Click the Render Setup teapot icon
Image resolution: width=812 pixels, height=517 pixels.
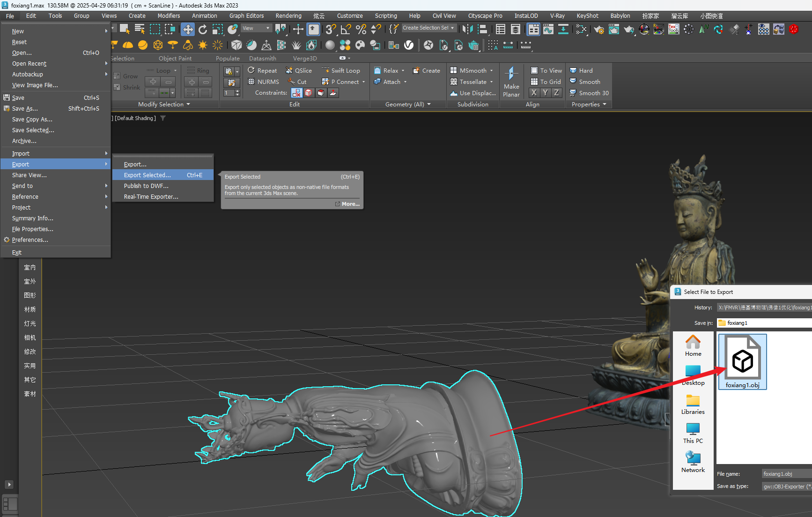pos(599,30)
